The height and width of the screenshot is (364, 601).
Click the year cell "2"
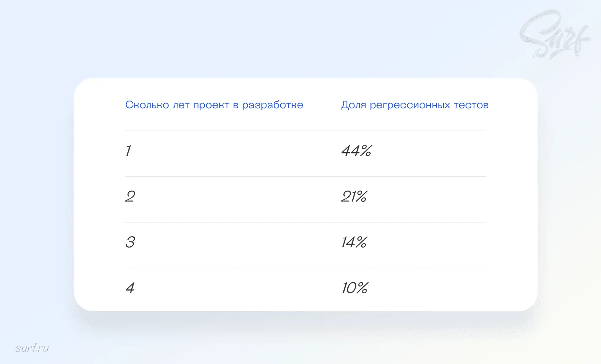[130, 197]
